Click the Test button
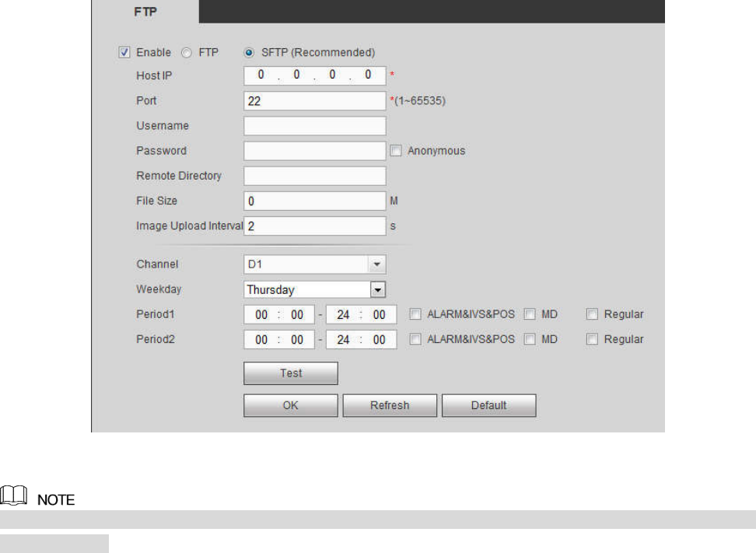 (291, 373)
